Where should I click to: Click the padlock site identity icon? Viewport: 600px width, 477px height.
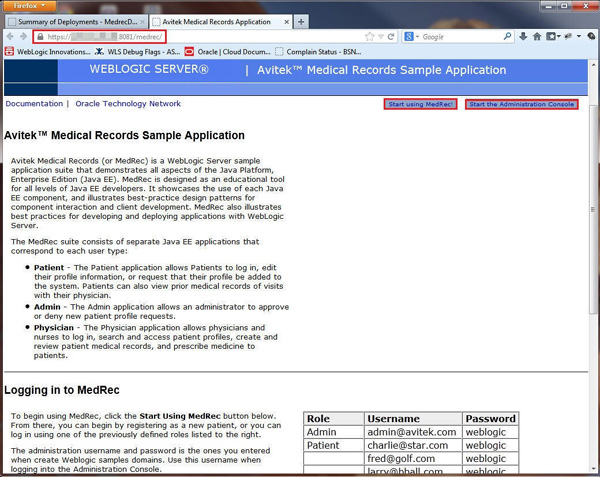[40, 37]
